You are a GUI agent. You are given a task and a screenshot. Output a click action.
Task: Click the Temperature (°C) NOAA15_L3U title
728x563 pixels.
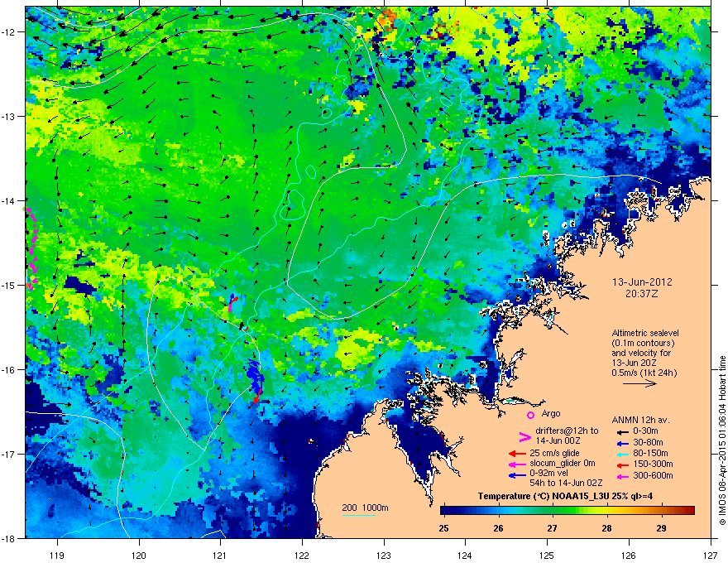coord(565,496)
